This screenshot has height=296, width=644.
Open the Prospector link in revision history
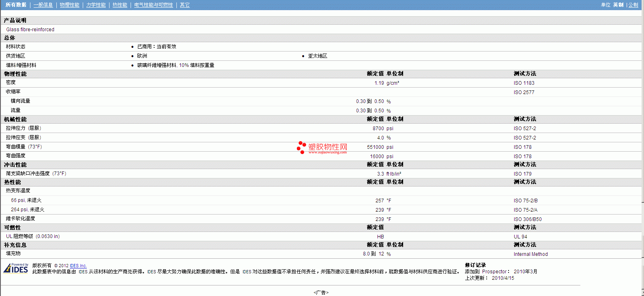(494, 272)
